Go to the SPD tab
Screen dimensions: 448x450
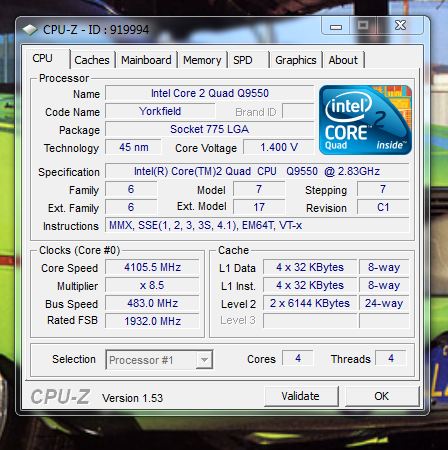pyautogui.click(x=243, y=60)
